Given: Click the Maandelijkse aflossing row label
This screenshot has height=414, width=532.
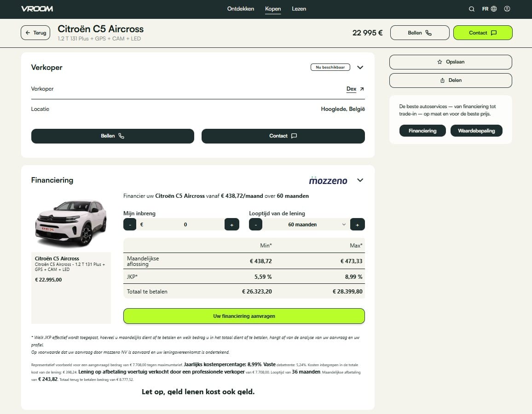Looking at the screenshot, I should (x=143, y=261).
